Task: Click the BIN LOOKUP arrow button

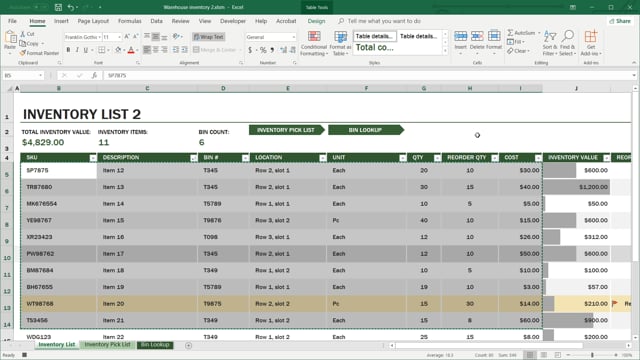Action: pyautogui.click(x=366, y=130)
